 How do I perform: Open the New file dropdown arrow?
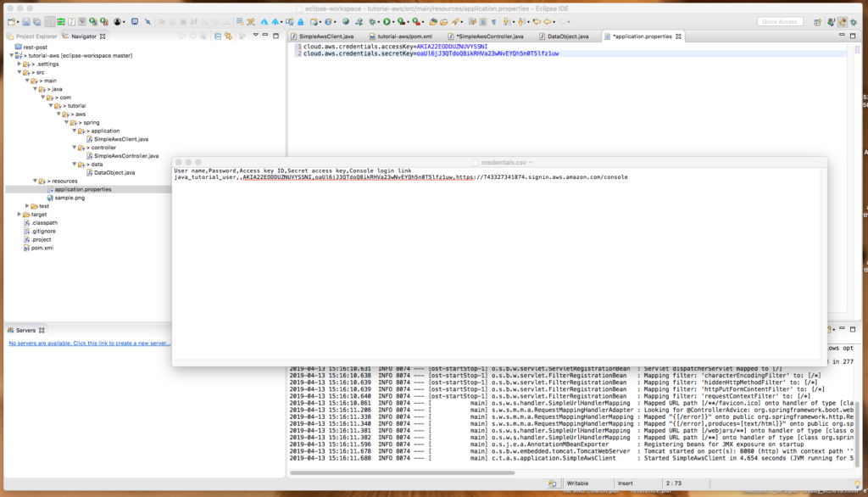pos(18,22)
